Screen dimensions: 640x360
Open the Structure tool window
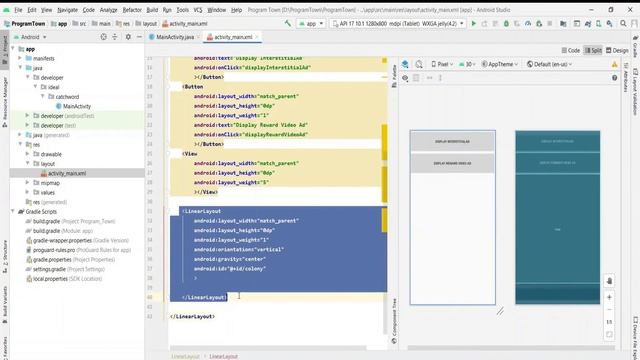coord(5,256)
